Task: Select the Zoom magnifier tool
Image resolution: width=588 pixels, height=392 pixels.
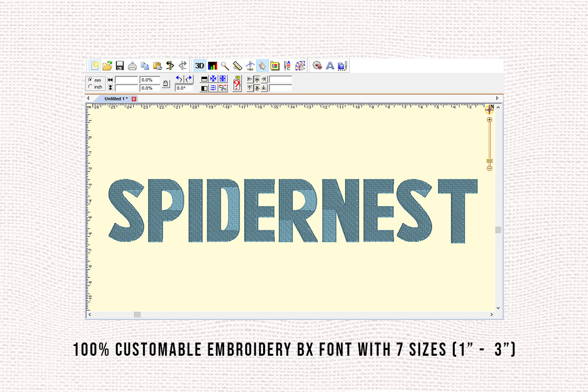Action: point(224,65)
